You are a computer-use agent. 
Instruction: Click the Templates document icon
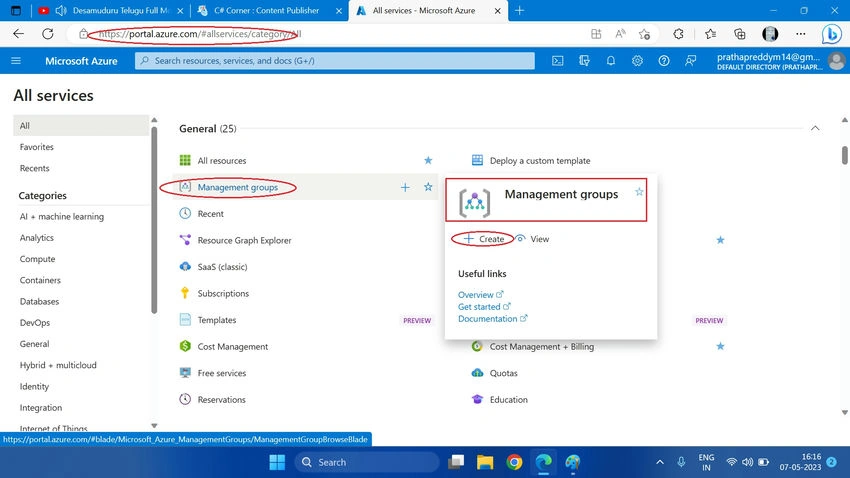point(185,319)
